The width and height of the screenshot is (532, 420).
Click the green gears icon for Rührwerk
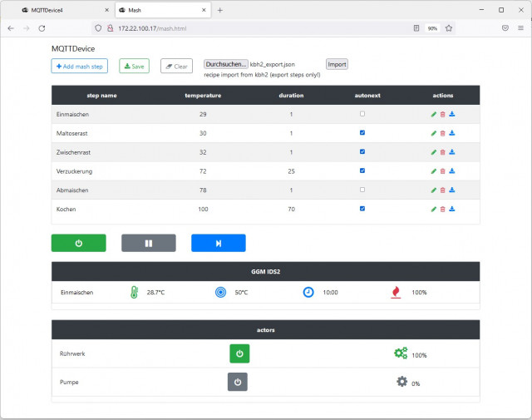click(401, 353)
